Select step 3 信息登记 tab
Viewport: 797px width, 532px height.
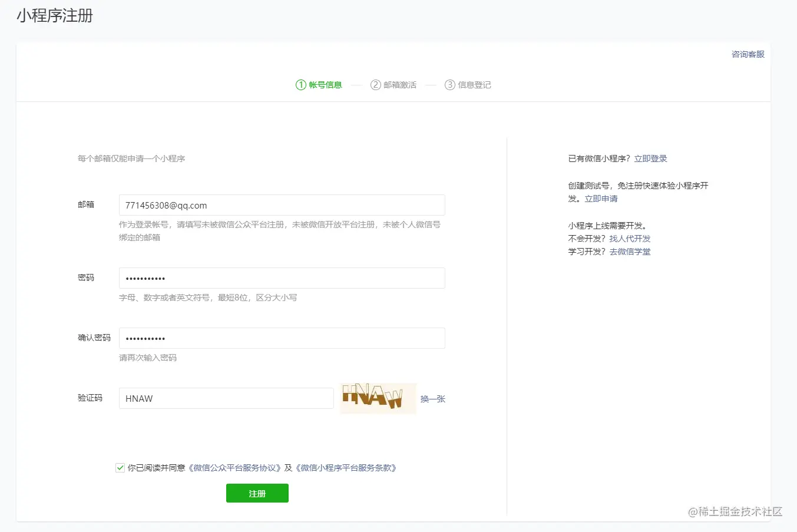468,85
